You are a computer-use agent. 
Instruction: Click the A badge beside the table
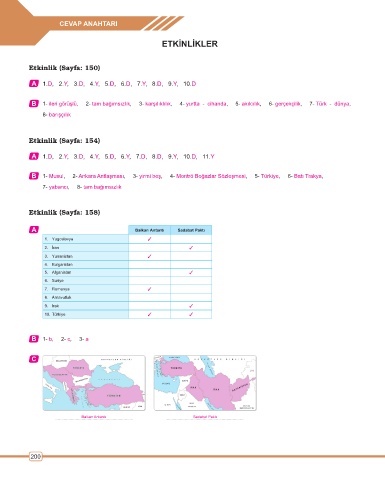(x=34, y=229)
